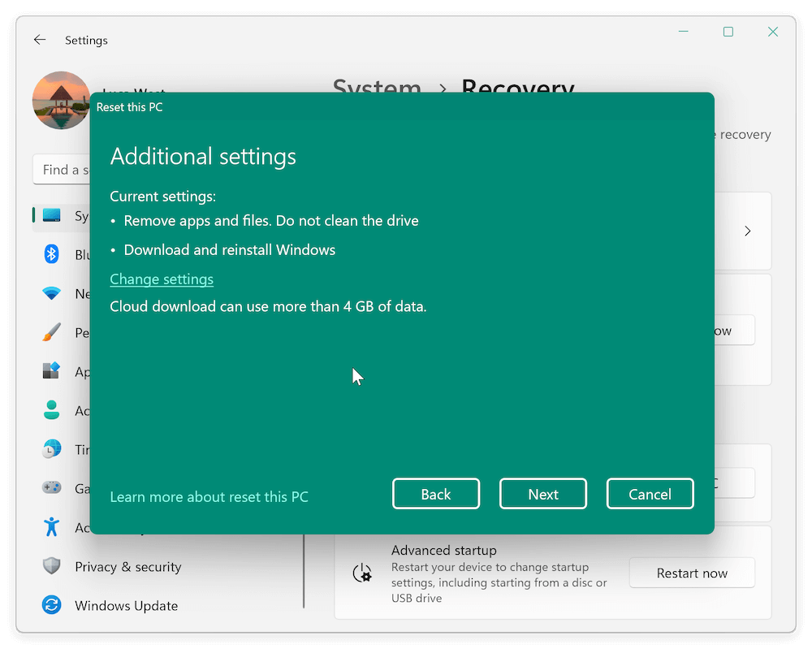Open Accessibility settings via the figure icon
812x649 pixels.
coord(50,527)
